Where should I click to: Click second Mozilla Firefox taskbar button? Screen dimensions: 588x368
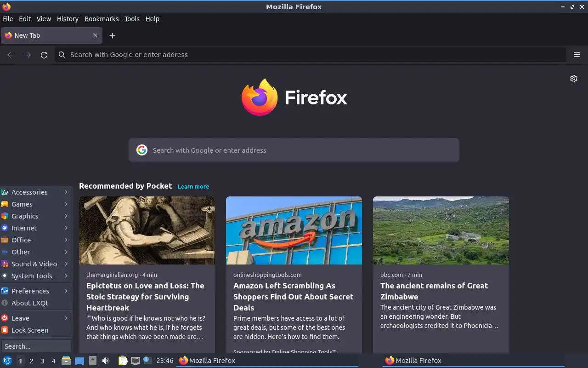tap(474, 361)
